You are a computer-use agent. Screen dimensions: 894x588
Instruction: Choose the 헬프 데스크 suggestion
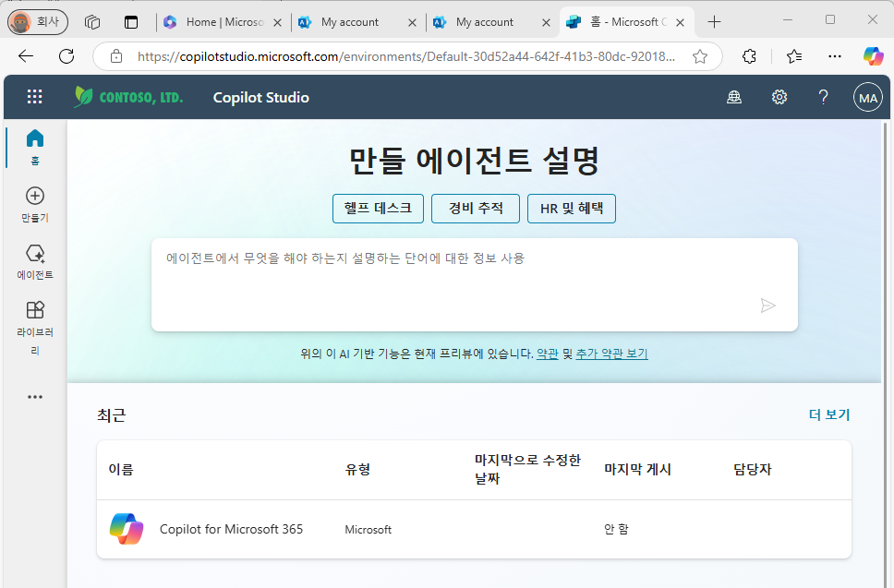click(378, 209)
